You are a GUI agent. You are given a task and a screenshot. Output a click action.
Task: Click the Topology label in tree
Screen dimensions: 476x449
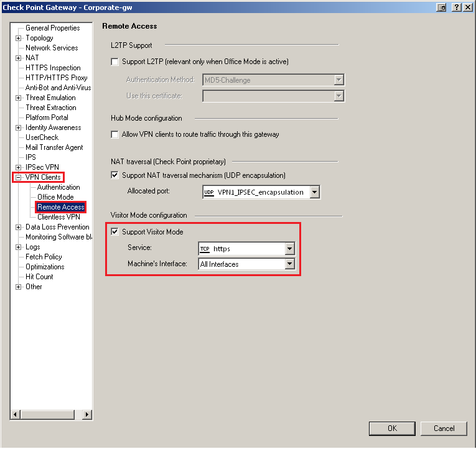[x=39, y=38]
